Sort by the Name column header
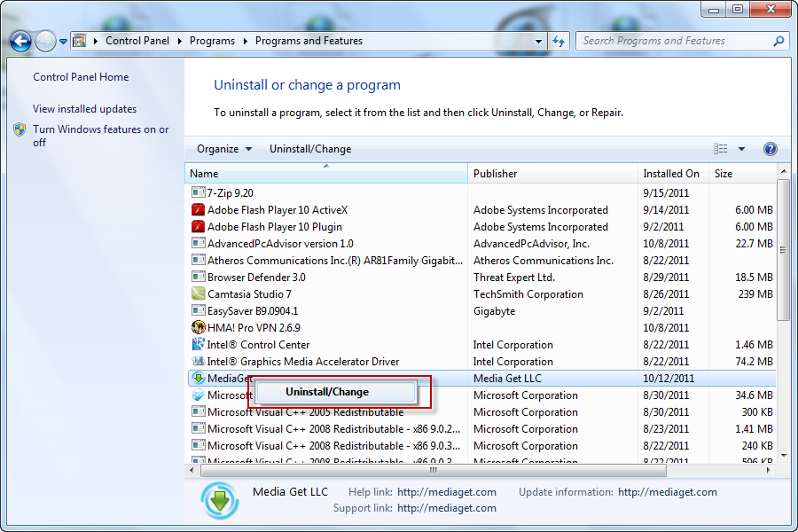This screenshot has width=798, height=532. click(x=326, y=173)
